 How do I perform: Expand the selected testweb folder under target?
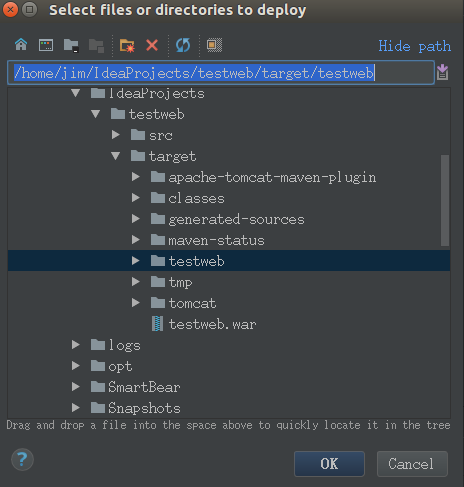pos(136,261)
